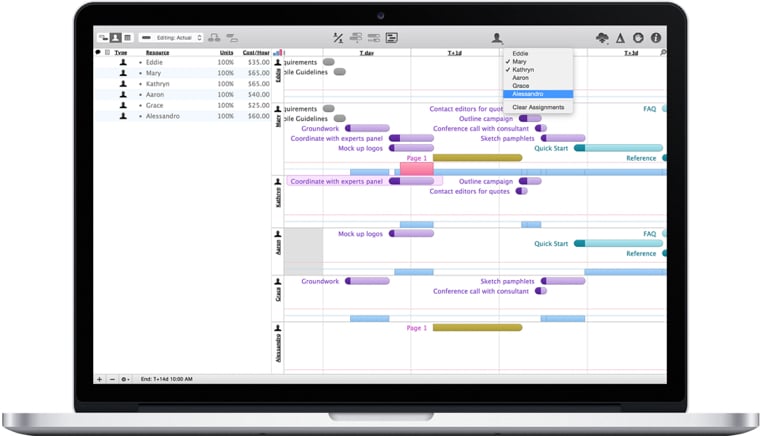Click the level resources scale icon
The width and height of the screenshot is (760, 436).
(338, 37)
